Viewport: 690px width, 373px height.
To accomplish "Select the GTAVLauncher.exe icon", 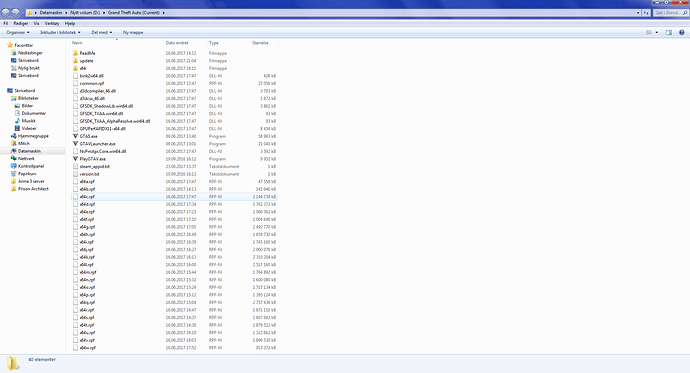I will coord(76,144).
